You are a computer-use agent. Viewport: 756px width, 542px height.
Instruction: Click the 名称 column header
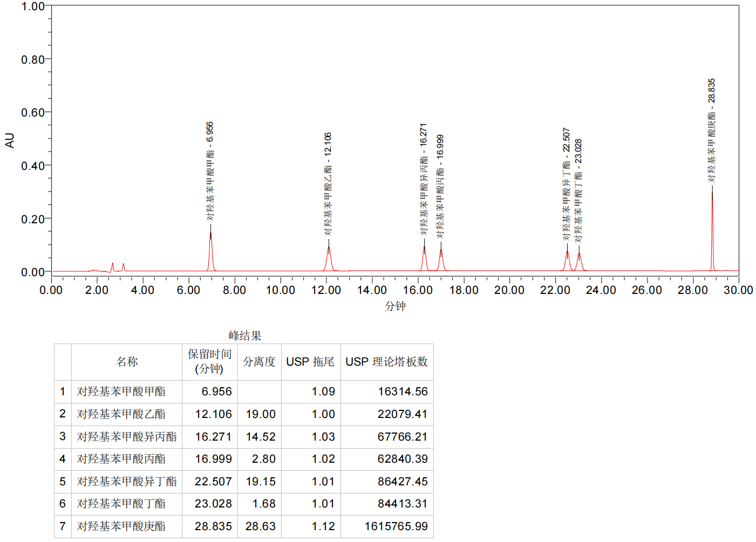click(127, 362)
